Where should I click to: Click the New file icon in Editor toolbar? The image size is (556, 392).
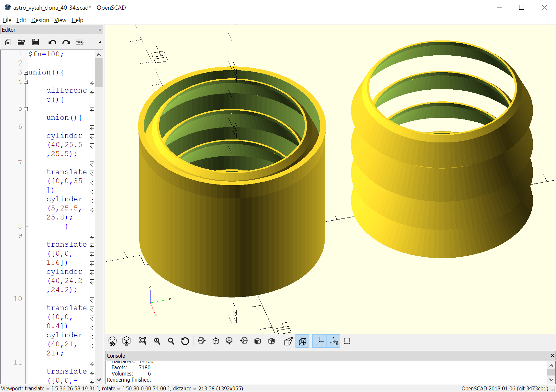(x=8, y=42)
